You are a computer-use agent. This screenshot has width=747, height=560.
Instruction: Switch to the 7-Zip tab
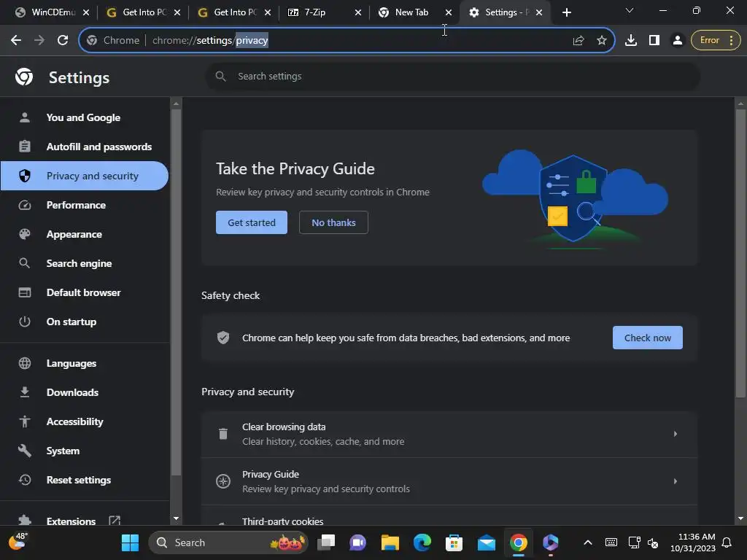315,12
